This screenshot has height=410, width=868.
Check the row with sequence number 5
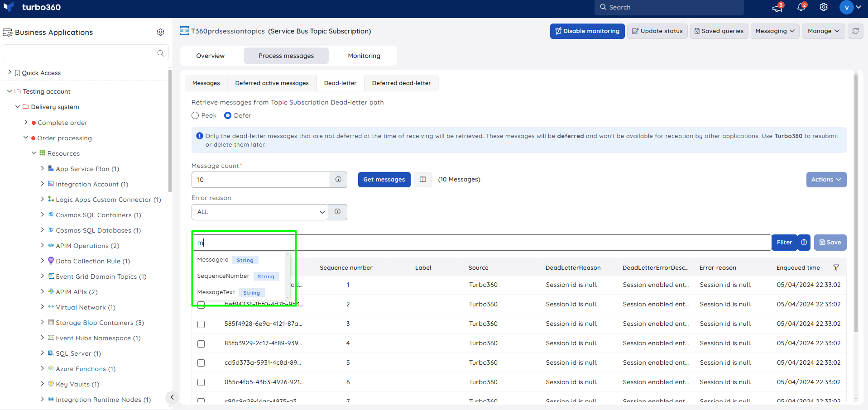click(201, 363)
